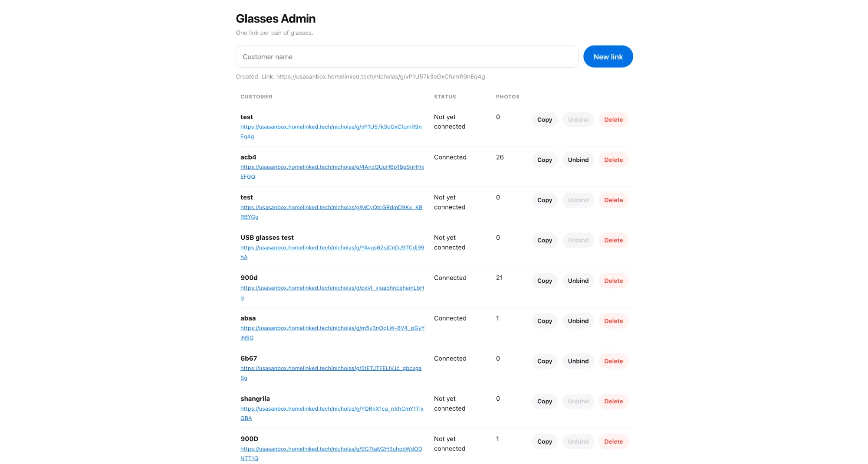Click the photo count 26 for acb4
Screen dimensions: 868x464
[x=500, y=157]
